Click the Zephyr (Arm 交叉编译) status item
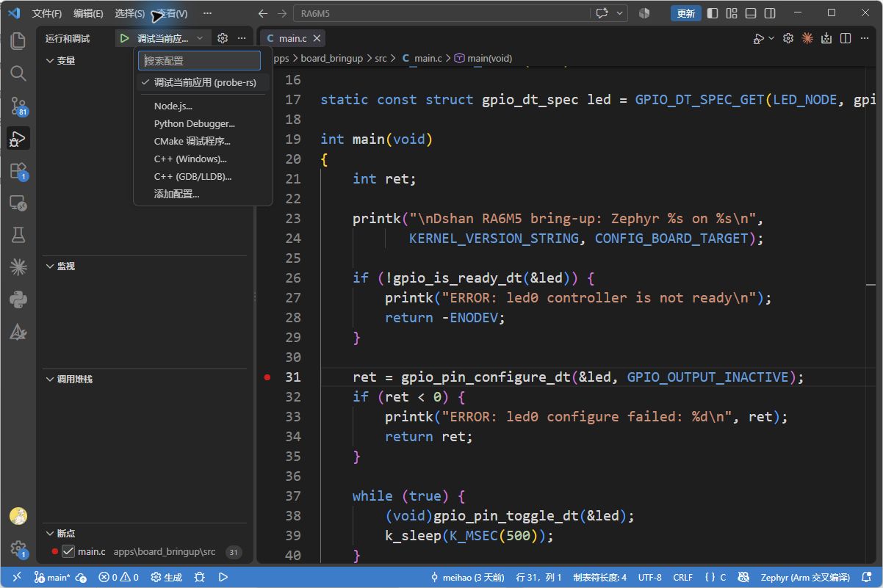 (x=806, y=578)
